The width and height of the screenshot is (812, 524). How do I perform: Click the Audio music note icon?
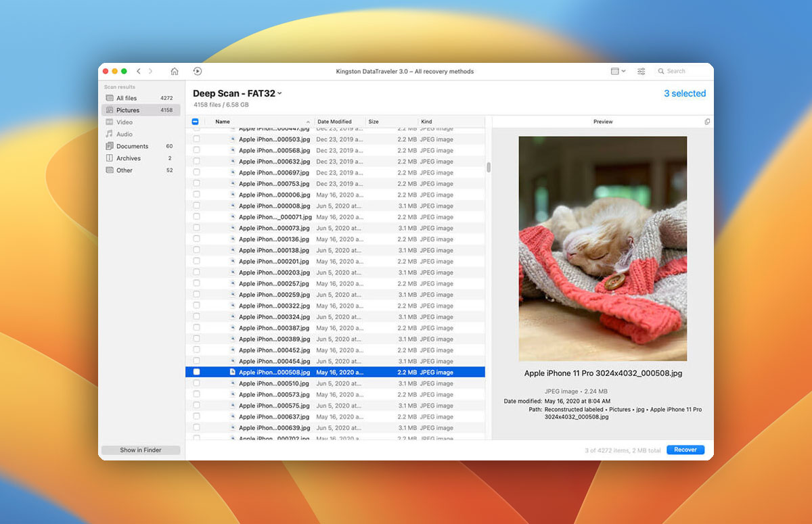click(110, 135)
